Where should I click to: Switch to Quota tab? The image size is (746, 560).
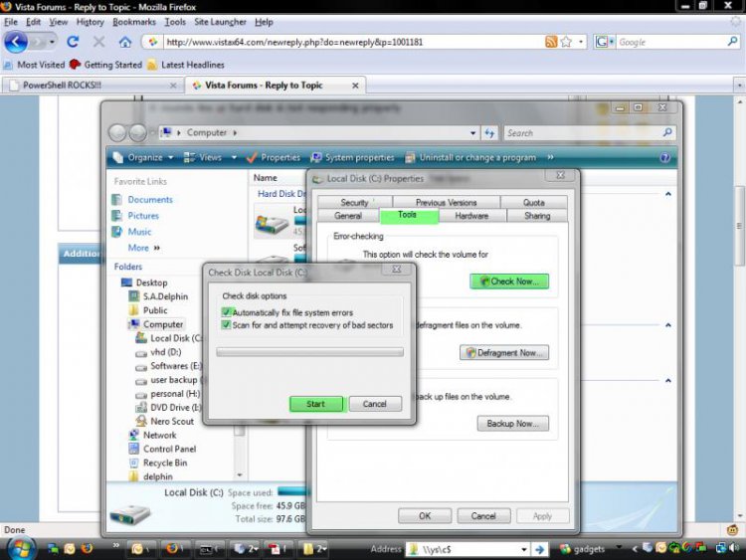(534, 202)
